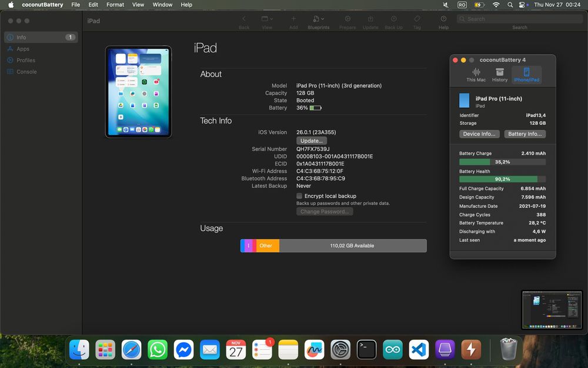
Task: Click the Battery Info... button
Action: point(525,134)
